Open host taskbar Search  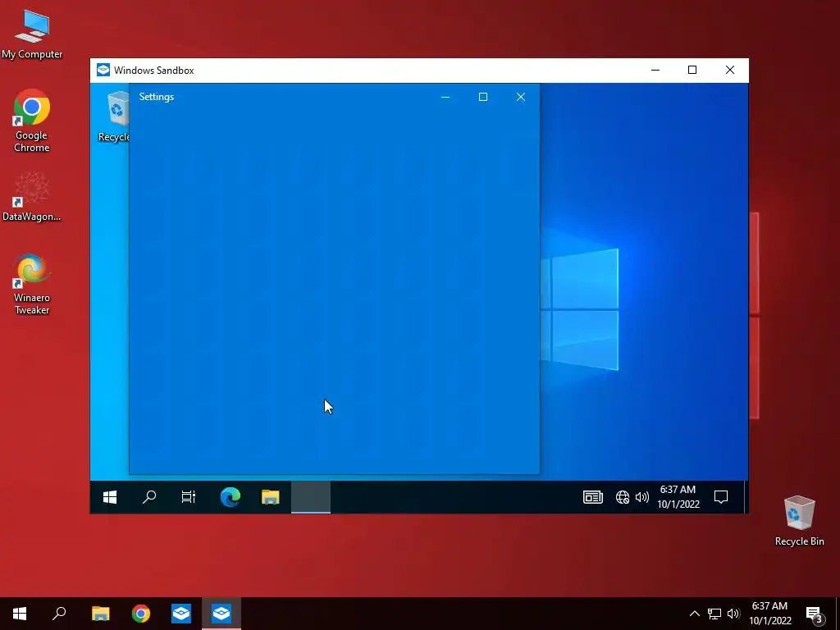59,614
